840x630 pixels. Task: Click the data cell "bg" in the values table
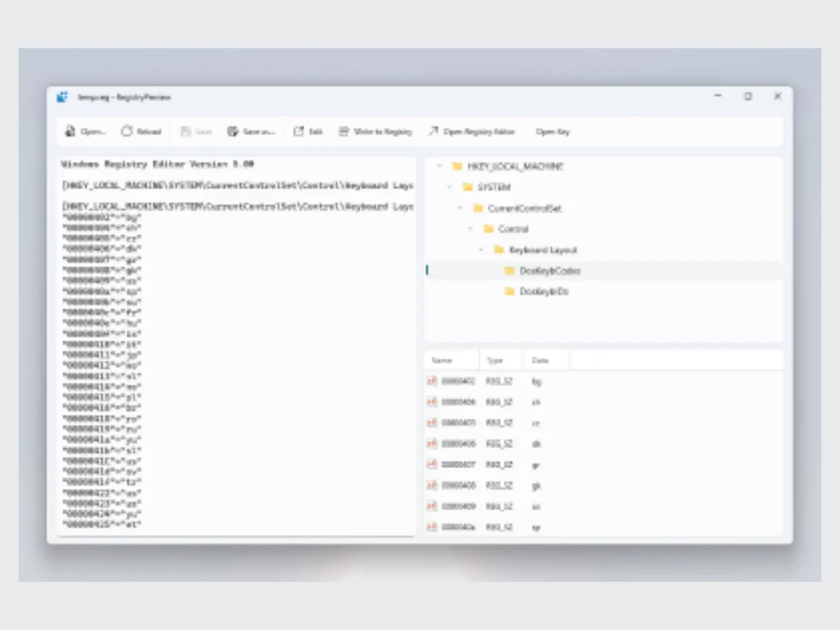click(x=536, y=381)
